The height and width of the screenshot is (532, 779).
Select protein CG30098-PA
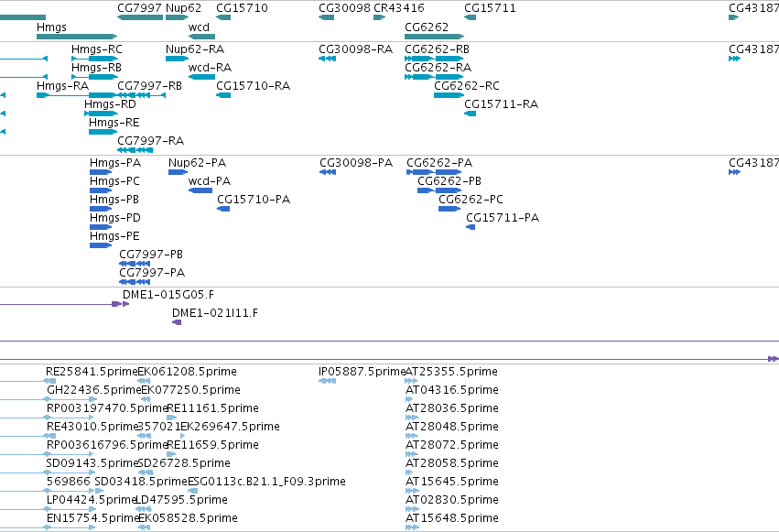(x=328, y=172)
